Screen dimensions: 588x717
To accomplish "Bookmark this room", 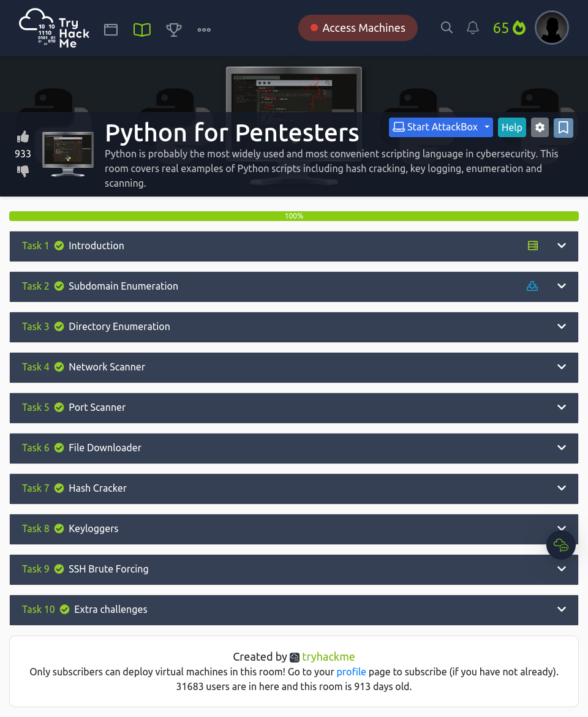I will (x=563, y=127).
